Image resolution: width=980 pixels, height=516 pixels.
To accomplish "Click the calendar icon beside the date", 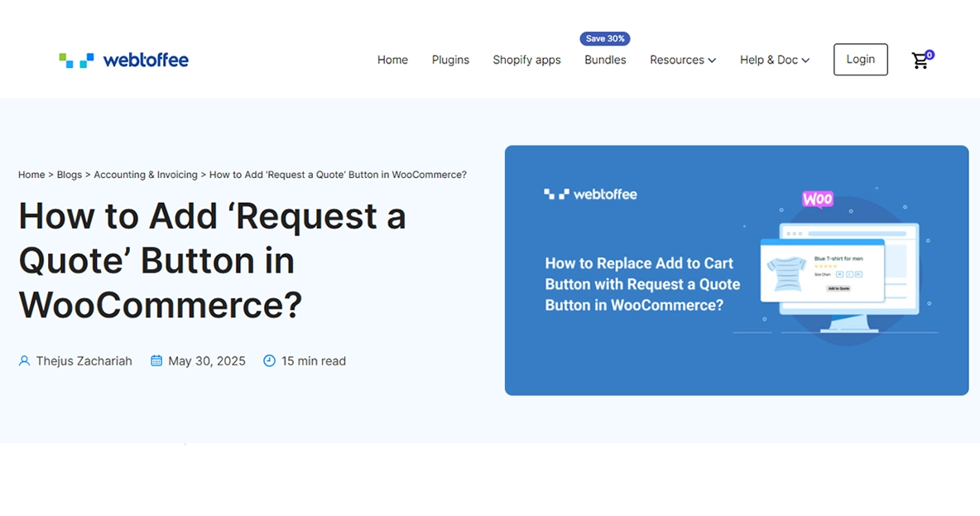I will [156, 361].
